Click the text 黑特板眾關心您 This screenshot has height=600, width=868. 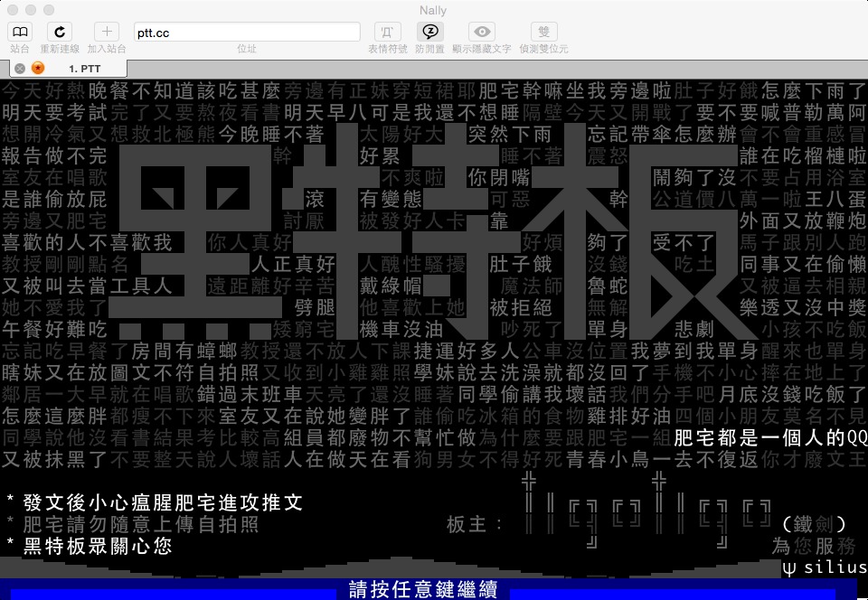98,547
